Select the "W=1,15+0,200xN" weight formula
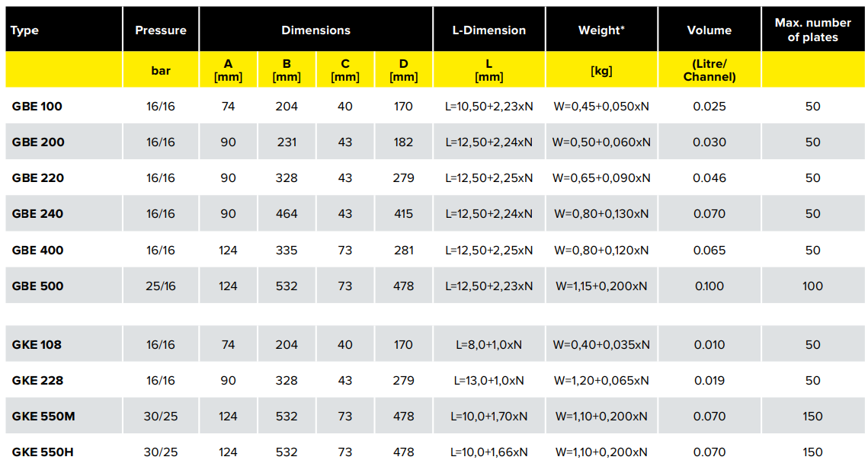Screen dimensions: 868x476 [x=601, y=286]
